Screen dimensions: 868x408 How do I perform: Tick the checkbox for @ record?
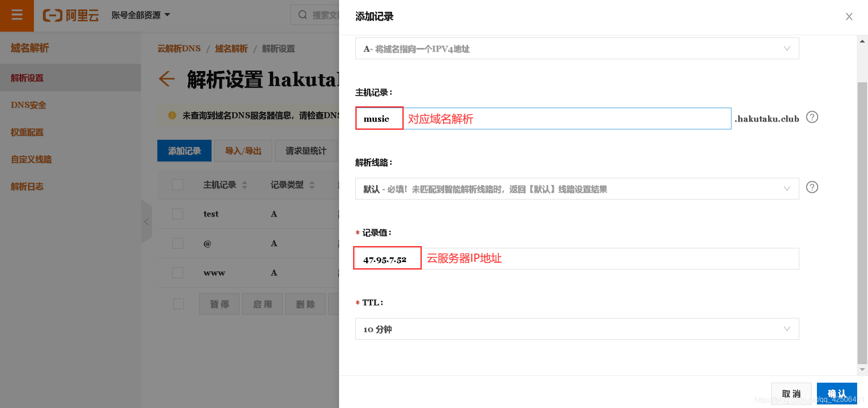point(178,243)
